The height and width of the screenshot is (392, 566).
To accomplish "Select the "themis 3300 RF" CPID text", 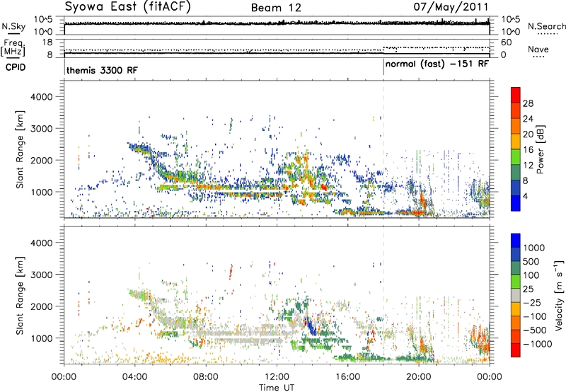I will pyautogui.click(x=102, y=70).
